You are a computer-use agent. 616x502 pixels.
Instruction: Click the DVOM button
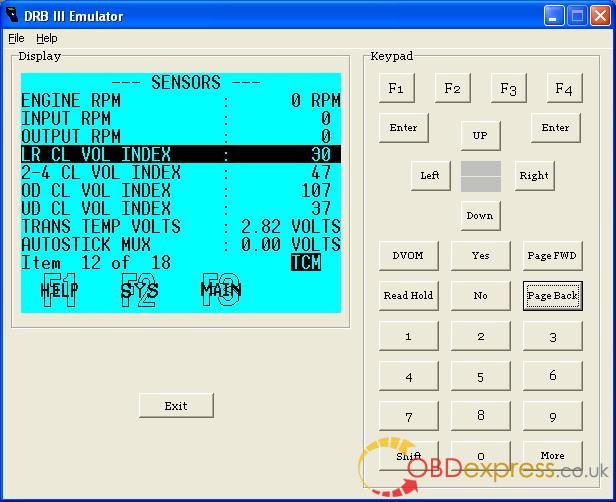click(x=409, y=256)
